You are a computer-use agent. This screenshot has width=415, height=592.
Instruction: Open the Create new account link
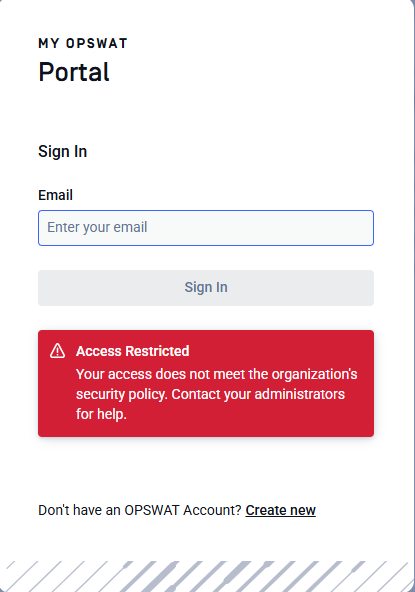pos(280,510)
